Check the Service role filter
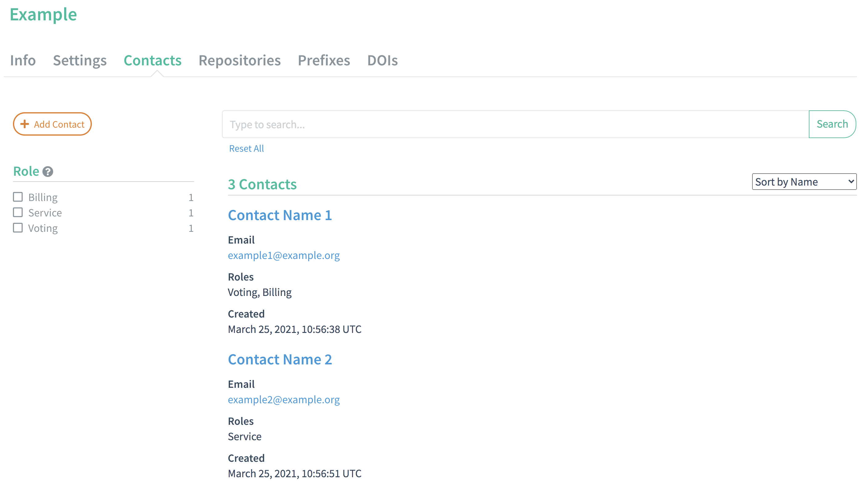 (18, 212)
